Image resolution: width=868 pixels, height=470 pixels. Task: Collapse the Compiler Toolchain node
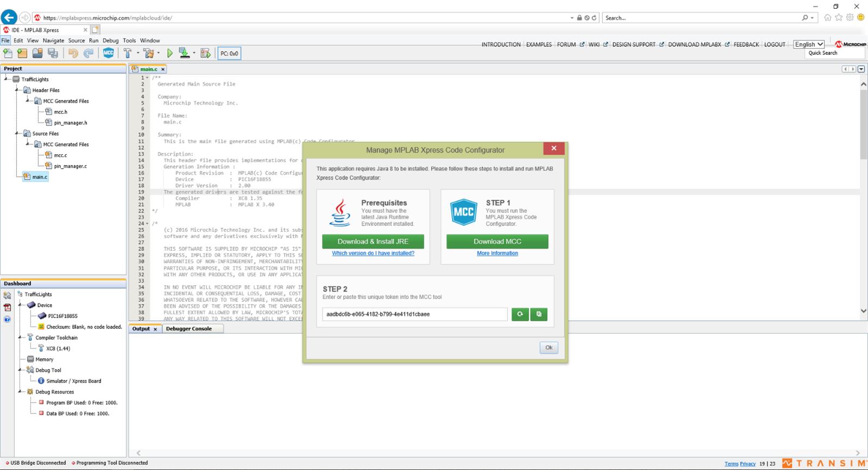pyautogui.click(x=20, y=338)
